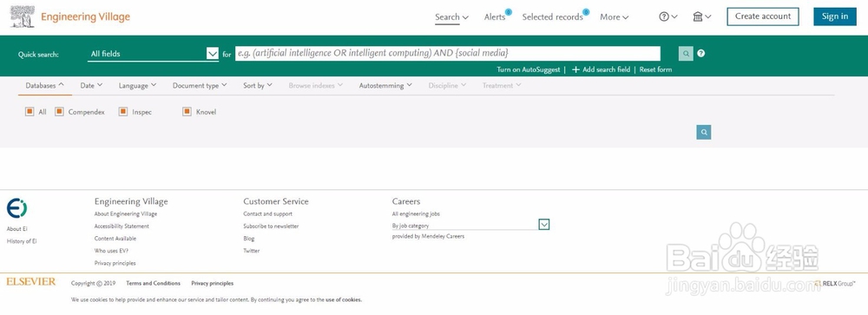This screenshot has height=315, width=868.
Task: Open the Twitter link
Action: point(252,251)
